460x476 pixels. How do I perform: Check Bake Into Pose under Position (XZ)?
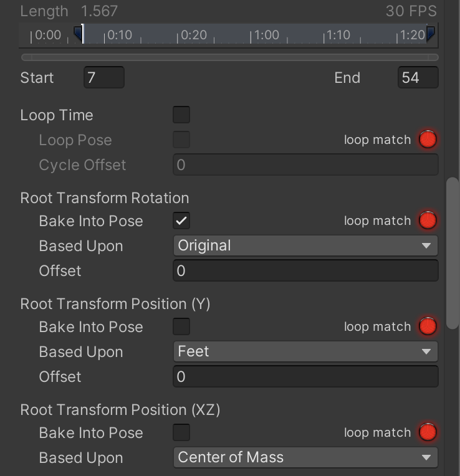[181, 433]
